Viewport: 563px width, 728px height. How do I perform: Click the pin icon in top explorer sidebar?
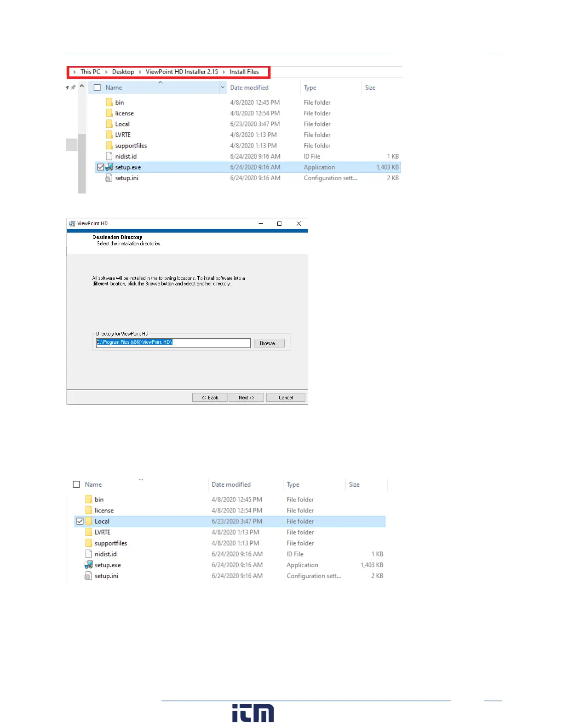tap(73, 87)
